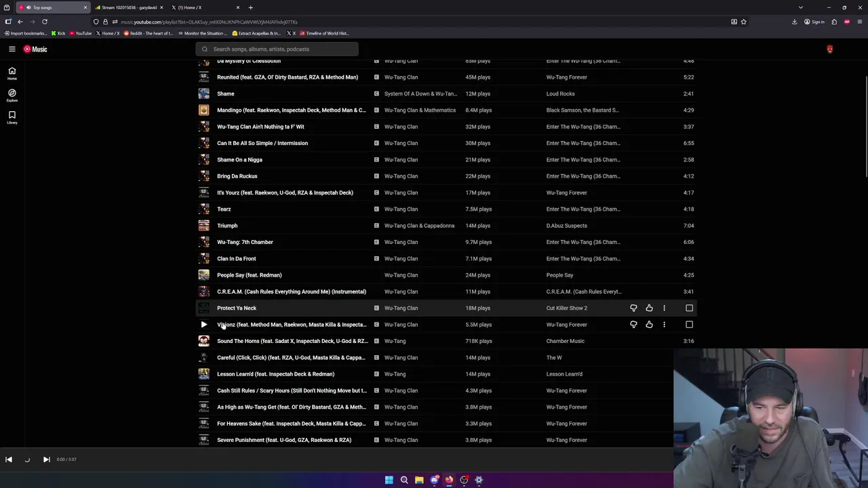Open the list all tabs dropdown
Viewport: 868px width, 488px height.
[x=801, y=7]
